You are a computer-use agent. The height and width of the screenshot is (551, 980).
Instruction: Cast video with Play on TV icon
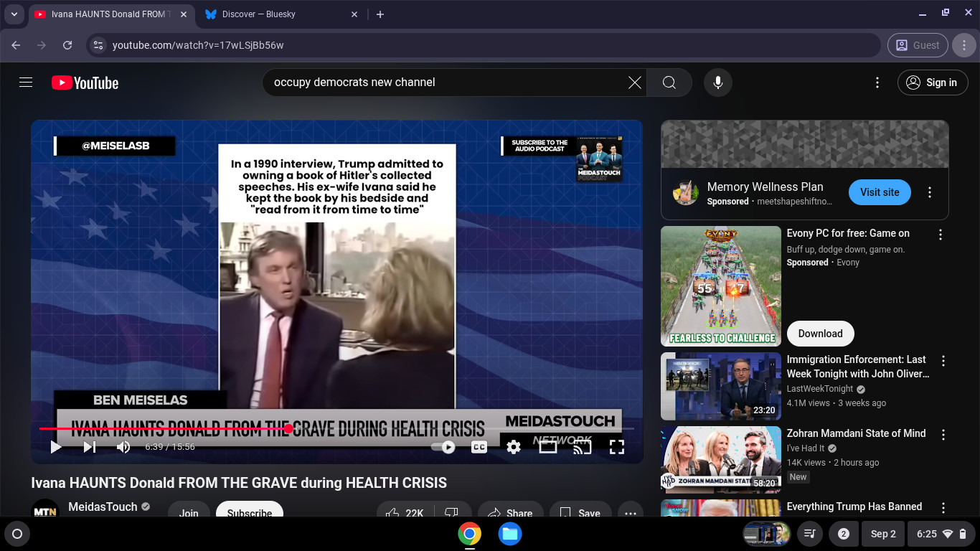(x=582, y=447)
